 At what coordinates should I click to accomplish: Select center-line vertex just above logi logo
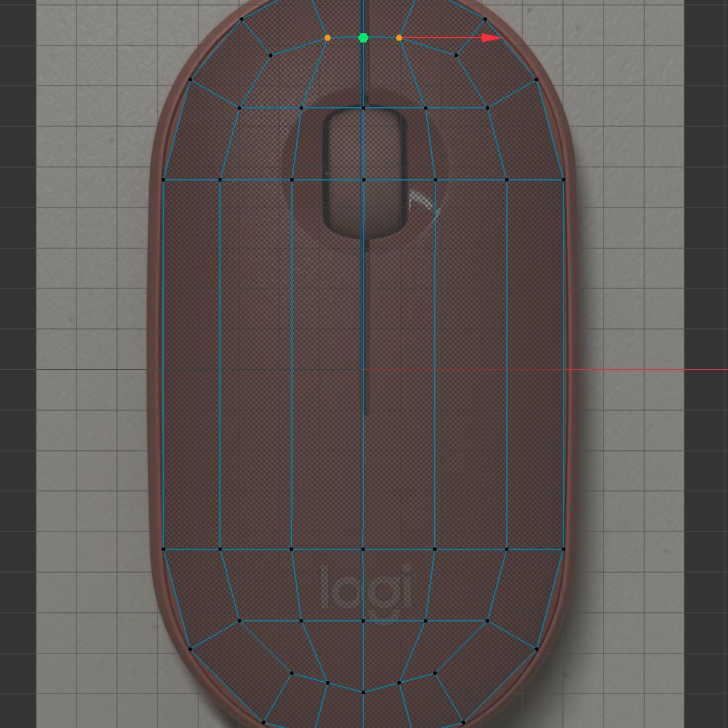[x=363, y=549]
